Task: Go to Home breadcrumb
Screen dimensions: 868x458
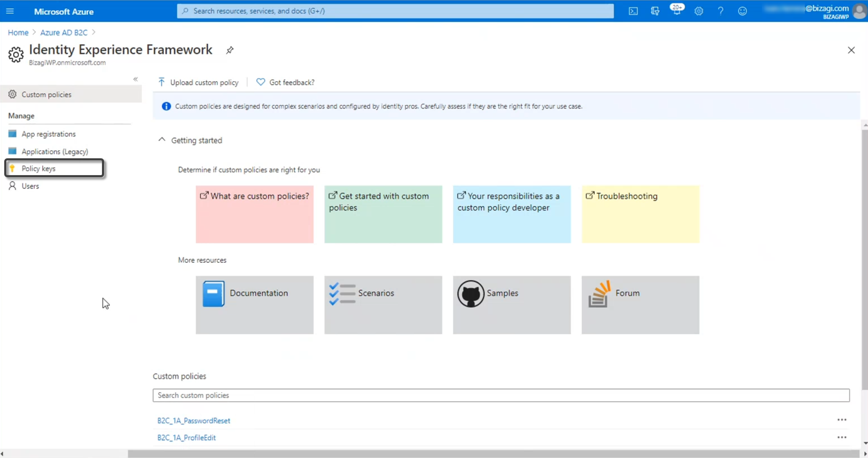Action: coord(18,32)
